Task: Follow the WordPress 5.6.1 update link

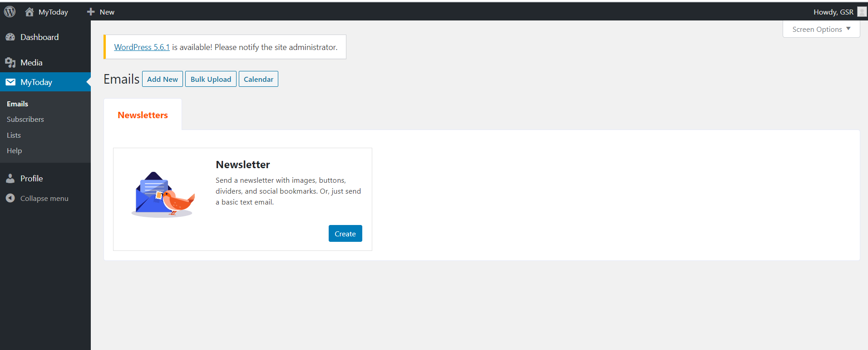Action: click(x=142, y=47)
